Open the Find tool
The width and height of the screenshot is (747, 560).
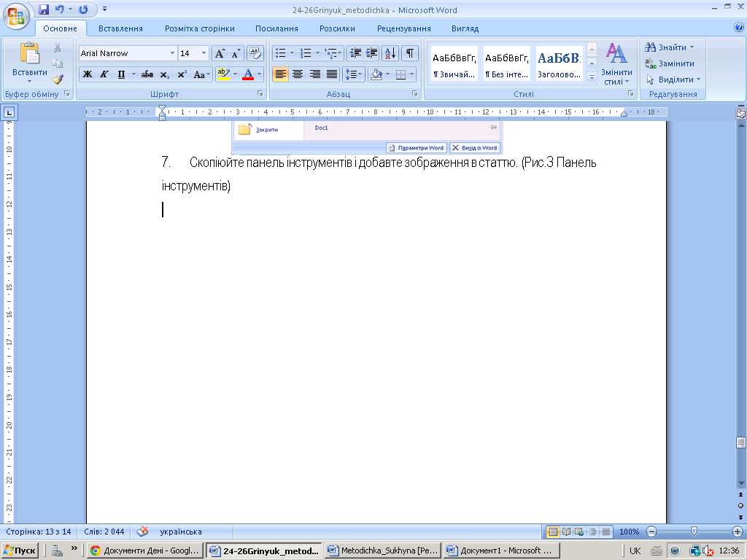tap(670, 47)
